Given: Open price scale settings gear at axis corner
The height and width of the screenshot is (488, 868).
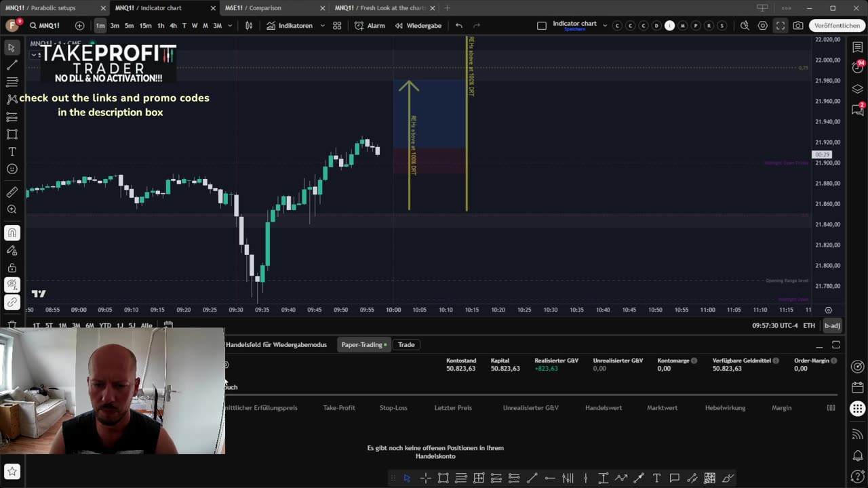Looking at the screenshot, I should tap(828, 310).
